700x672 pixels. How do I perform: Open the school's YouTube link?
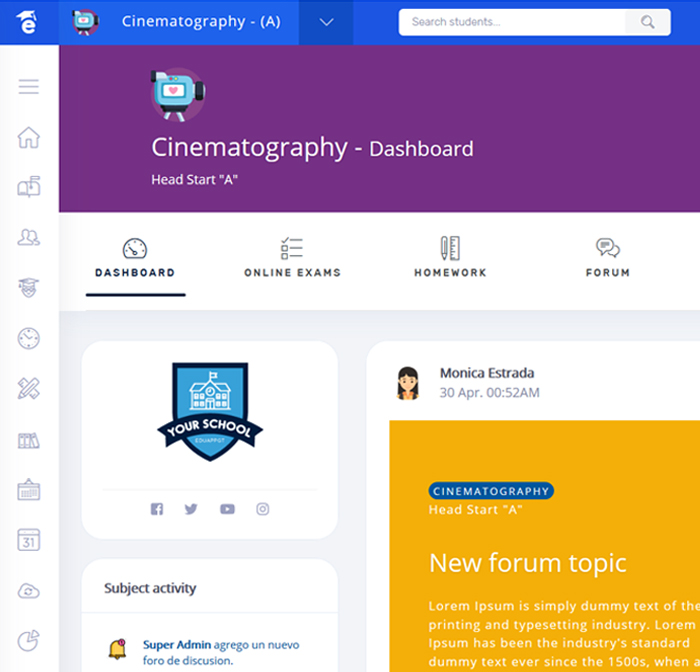tap(227, 509)
